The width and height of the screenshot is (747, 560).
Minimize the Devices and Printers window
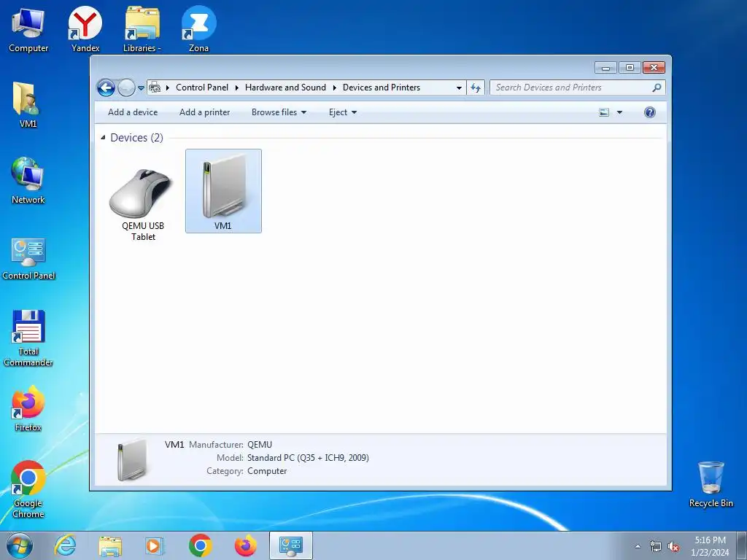point(605,68)
